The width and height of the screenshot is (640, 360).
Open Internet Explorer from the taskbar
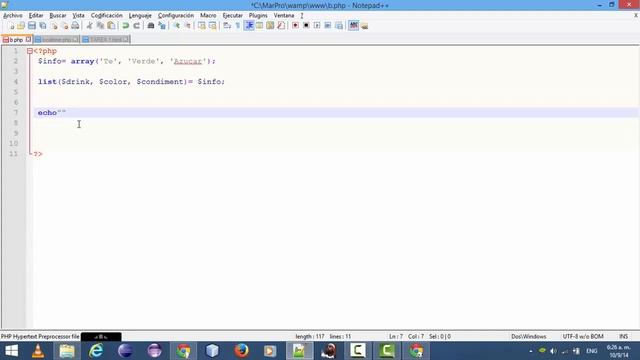click(96, 351)
